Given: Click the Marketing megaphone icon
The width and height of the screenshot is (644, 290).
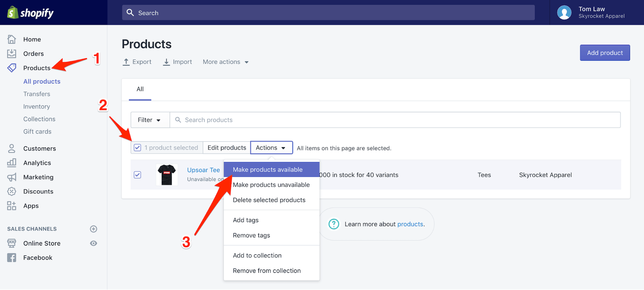Looking at the screenshot, I should (x=12, y=177).
